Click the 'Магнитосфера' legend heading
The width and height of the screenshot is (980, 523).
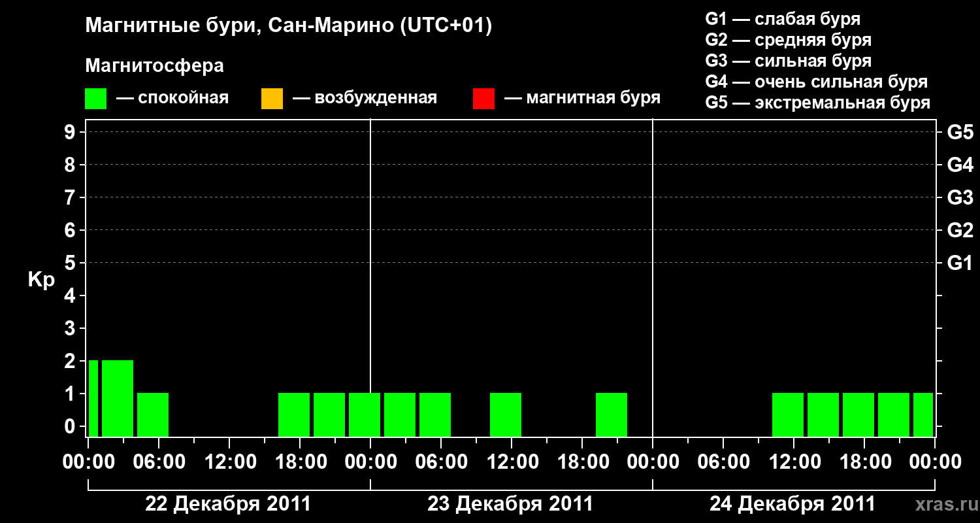[x=154, y=66]
